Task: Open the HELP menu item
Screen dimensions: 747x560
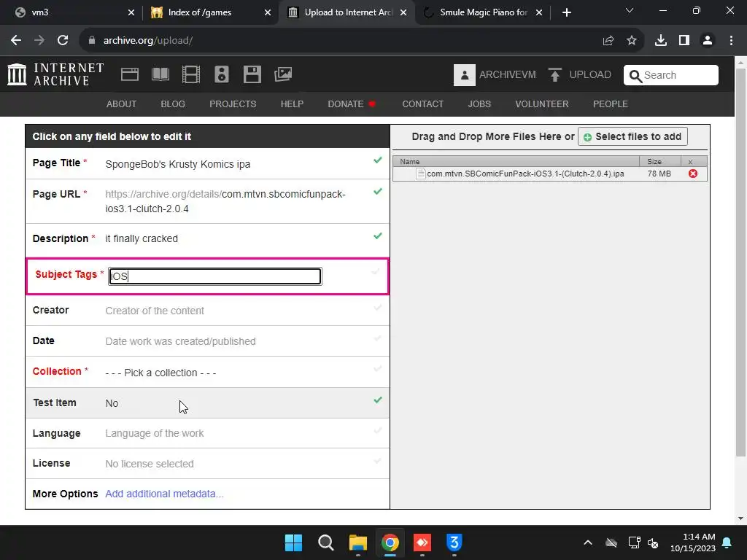Action: [x=292, y=104]
